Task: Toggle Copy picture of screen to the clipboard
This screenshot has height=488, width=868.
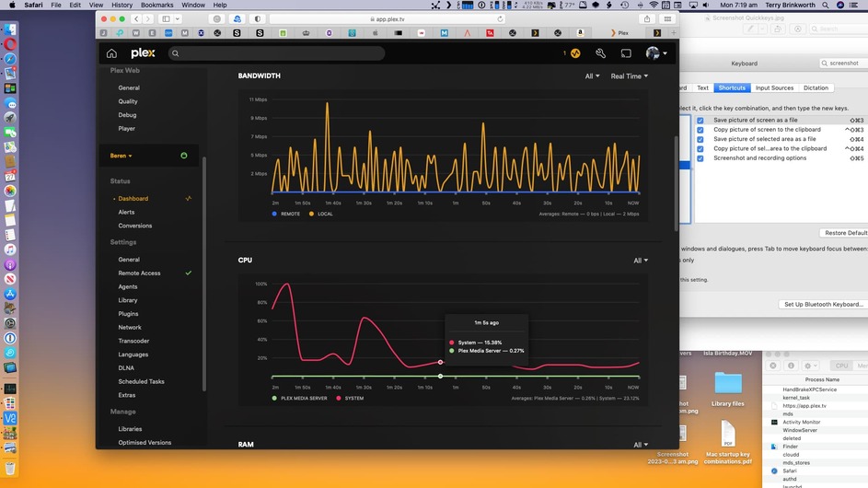Action: pos(700,130)
